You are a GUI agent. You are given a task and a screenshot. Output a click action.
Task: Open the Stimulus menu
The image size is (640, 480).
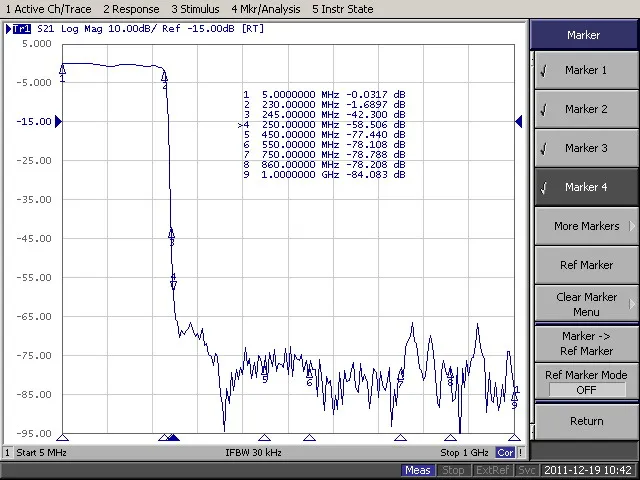point(195,9)
